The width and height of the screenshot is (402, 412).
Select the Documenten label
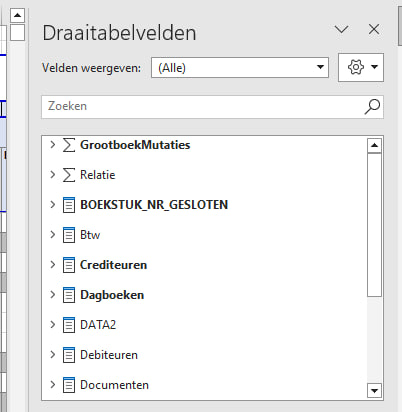tap(114, 385)
